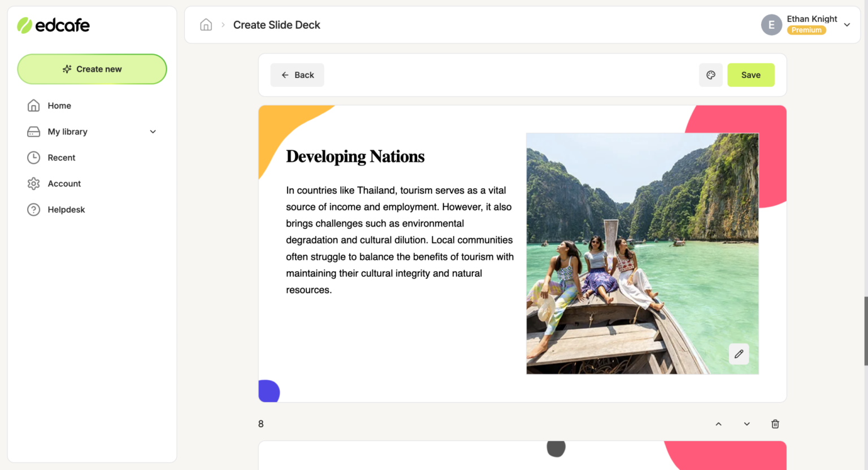Go back using the Back button
The height and width of the screenshot is (470, 868).
pyautogui.click(x=297, y=75)
